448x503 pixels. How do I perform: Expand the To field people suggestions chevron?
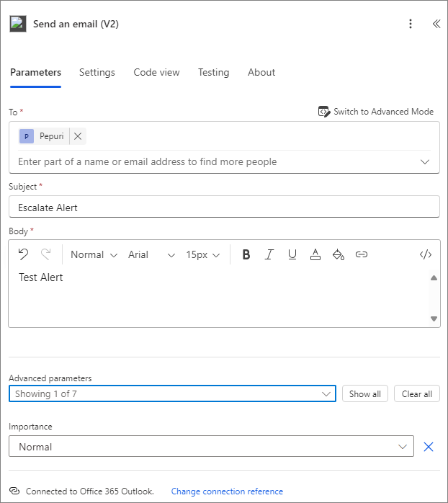[x=424, y=161]
